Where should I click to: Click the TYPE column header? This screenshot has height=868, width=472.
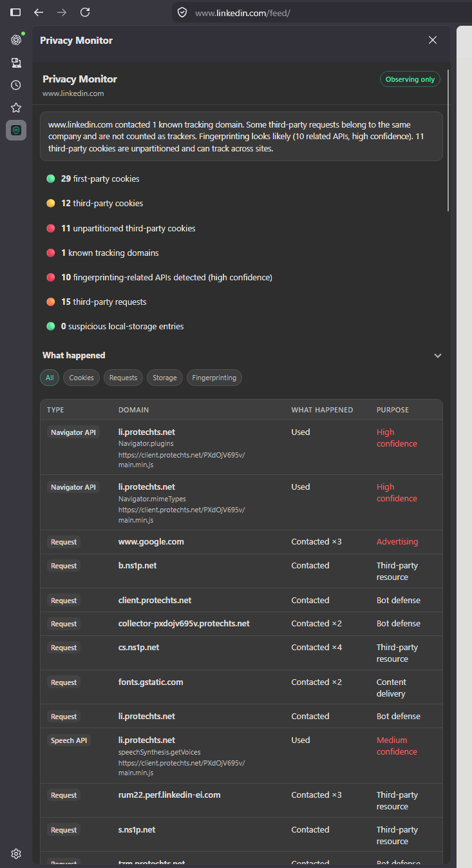coord(55,410)
